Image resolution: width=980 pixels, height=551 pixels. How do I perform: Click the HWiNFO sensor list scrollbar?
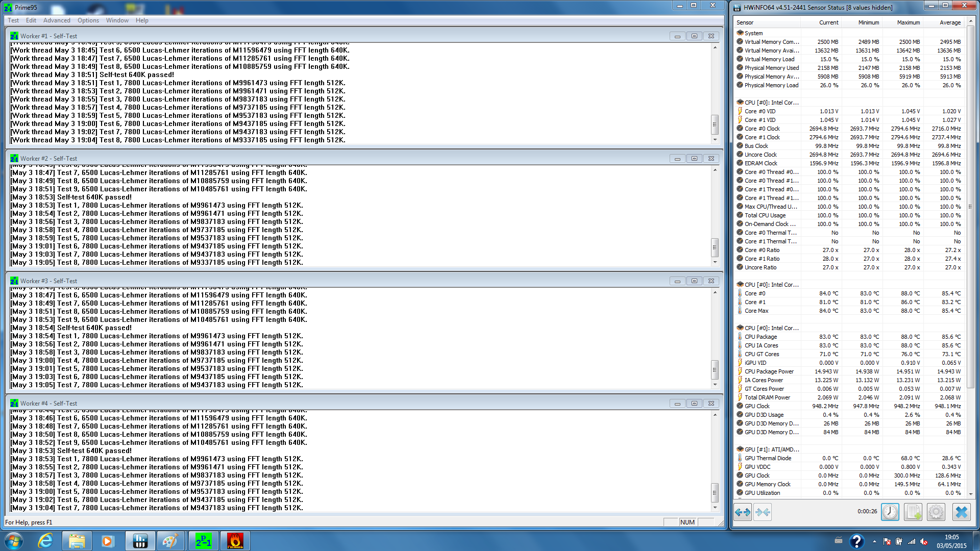click(x=970, y=207)
